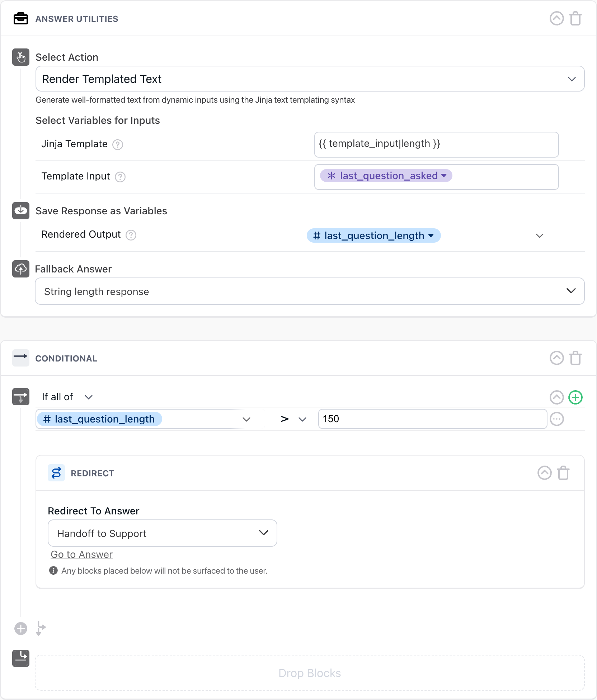The image size is (597, 700).
Task: Open condition options ellipsis menu
Action: [557, 419]
